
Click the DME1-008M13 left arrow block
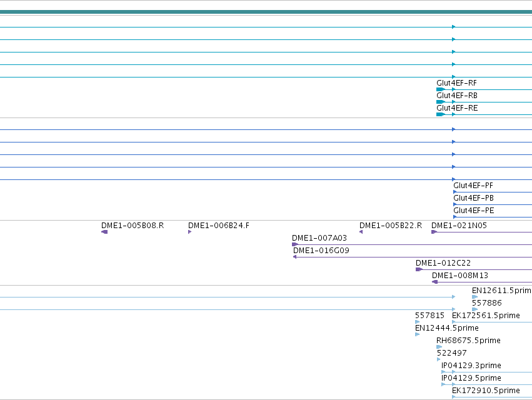click(434, 282)
